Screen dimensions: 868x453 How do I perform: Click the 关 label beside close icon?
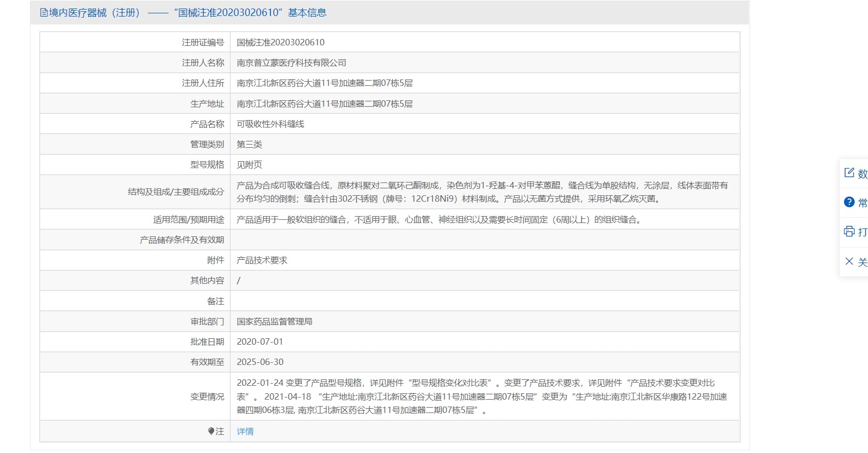coord(863,262)
